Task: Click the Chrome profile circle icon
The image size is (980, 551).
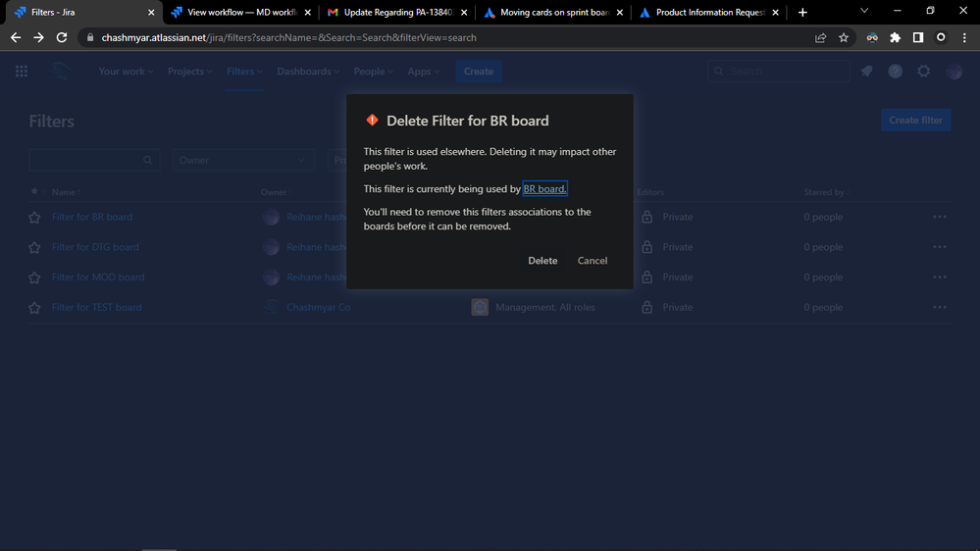Action: (x=941, y=37)
